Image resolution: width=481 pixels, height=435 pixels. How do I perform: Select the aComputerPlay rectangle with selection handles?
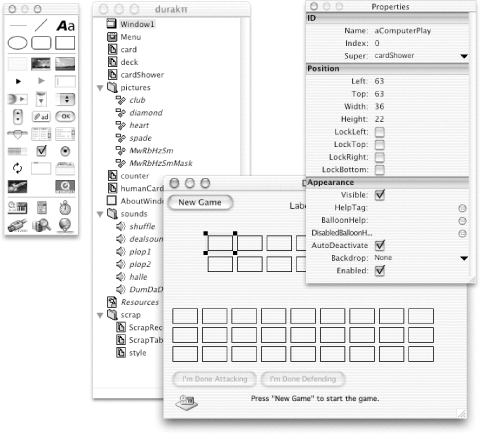pos(220,243)
